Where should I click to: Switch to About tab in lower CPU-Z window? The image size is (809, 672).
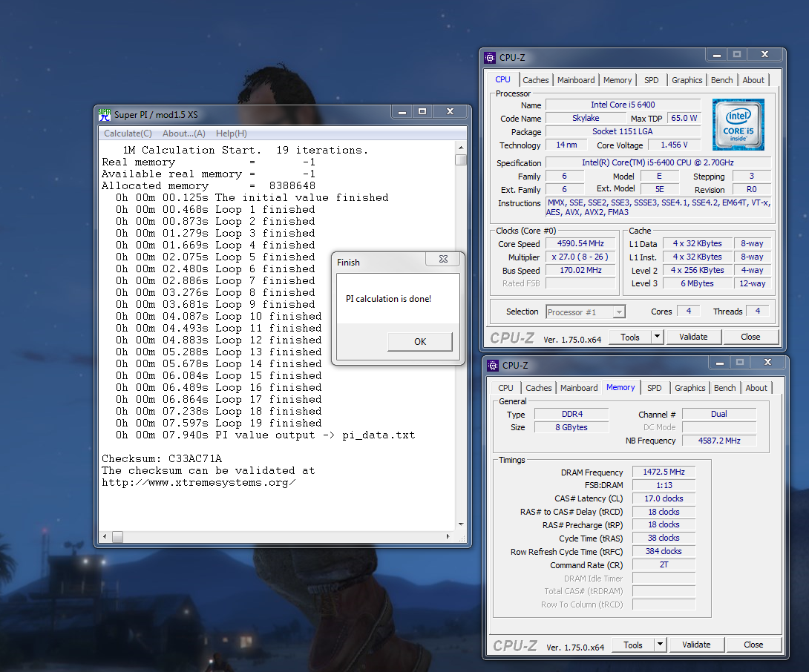(756, 388)
